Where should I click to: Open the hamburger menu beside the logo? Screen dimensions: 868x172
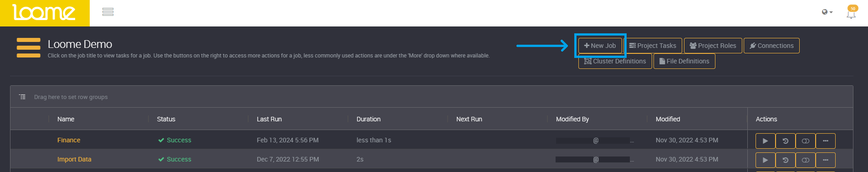pos(108,12)
